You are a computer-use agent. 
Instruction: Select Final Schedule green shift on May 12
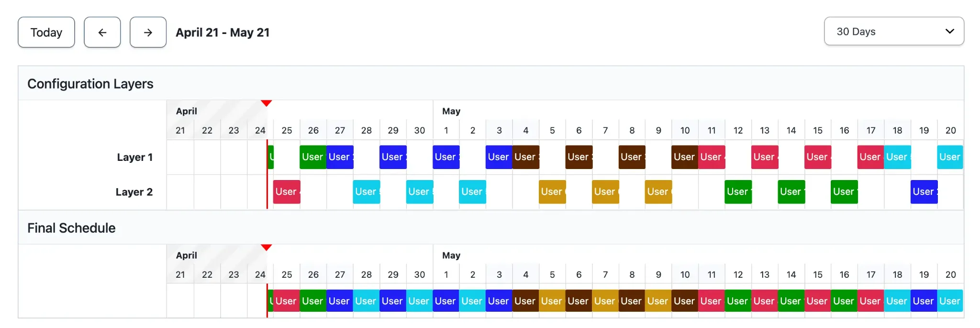pos(738,301)
